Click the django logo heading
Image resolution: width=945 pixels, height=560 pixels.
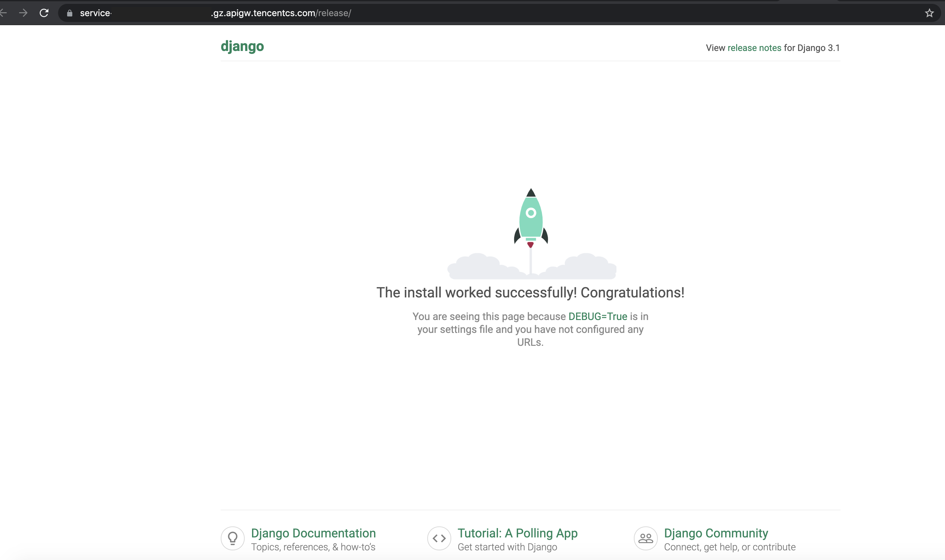[242, 46]
